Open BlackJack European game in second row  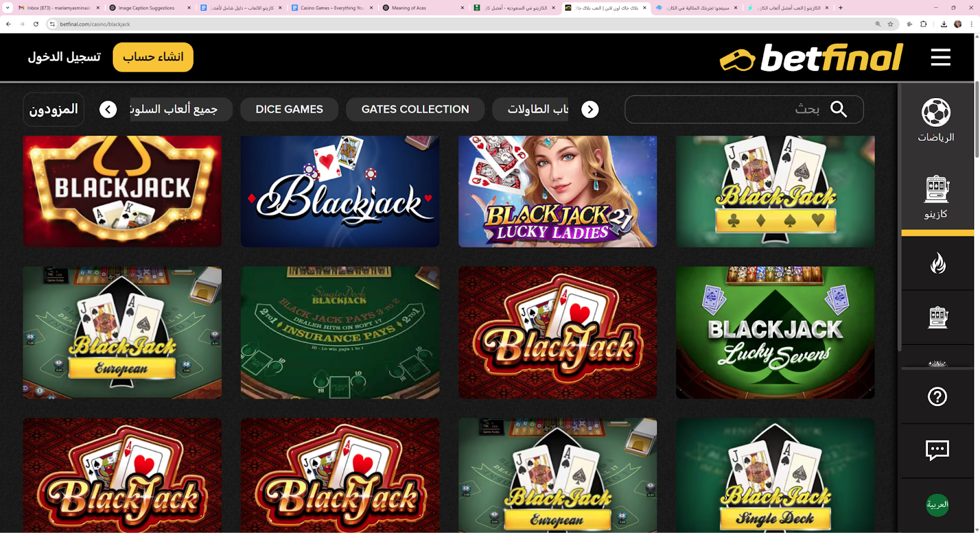pos(123,332)
